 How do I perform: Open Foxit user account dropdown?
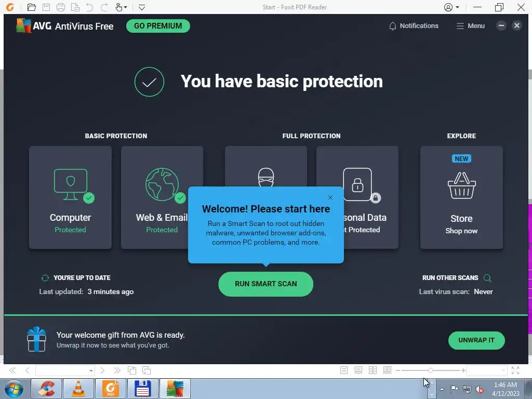451,7
